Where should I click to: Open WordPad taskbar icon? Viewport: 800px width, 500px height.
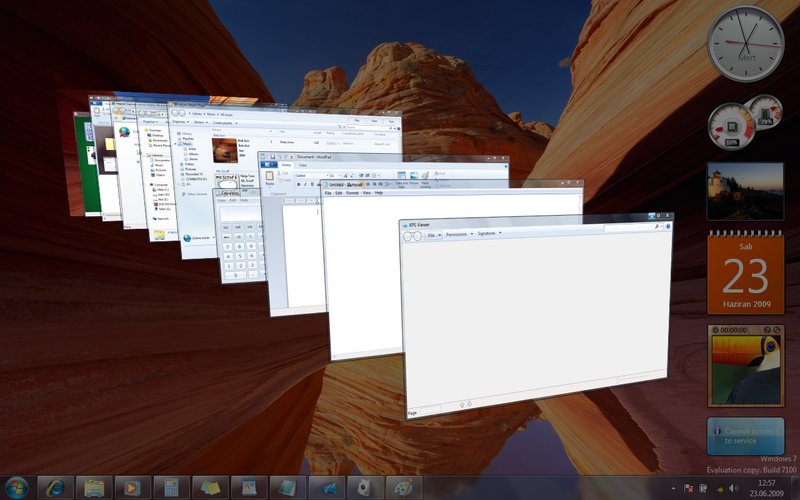coord(249,488)
